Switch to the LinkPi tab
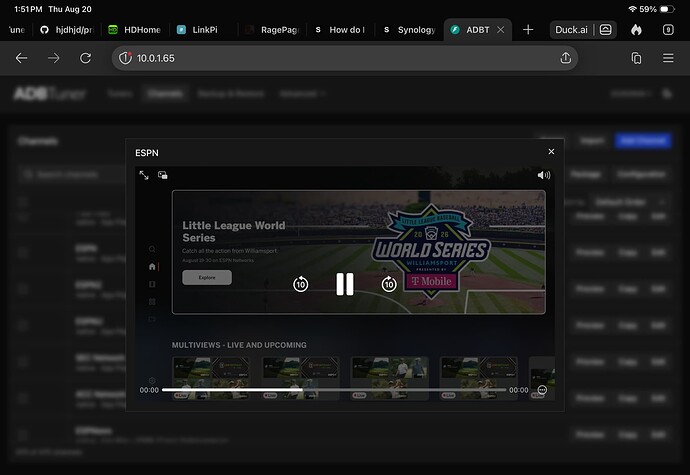690x475 pixels. pyautogui.click(x=203, y=29)
